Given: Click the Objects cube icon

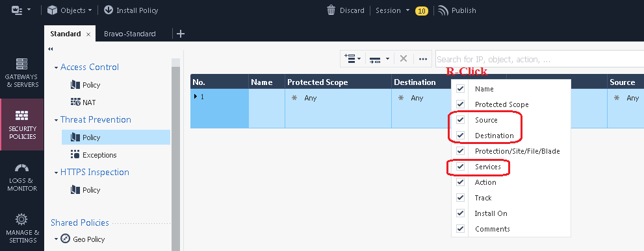Looking at the screenshot, I should point(52,10).
